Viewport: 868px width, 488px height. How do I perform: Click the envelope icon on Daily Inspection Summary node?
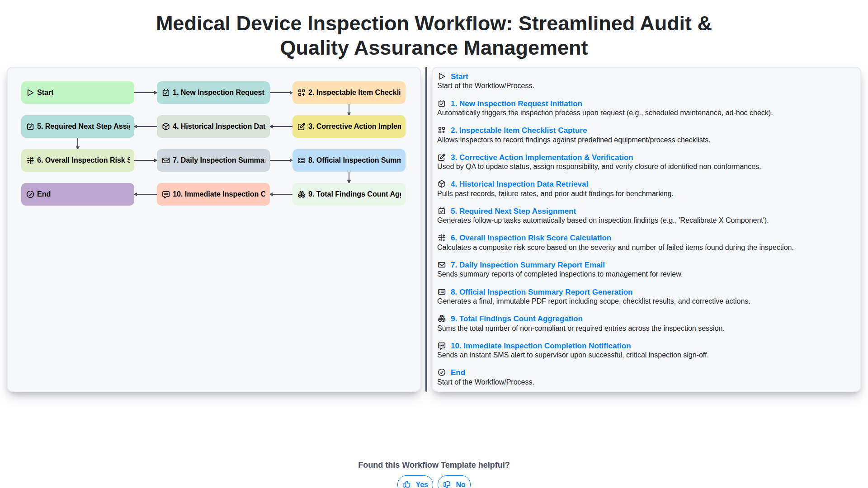[x=166, y=160]
